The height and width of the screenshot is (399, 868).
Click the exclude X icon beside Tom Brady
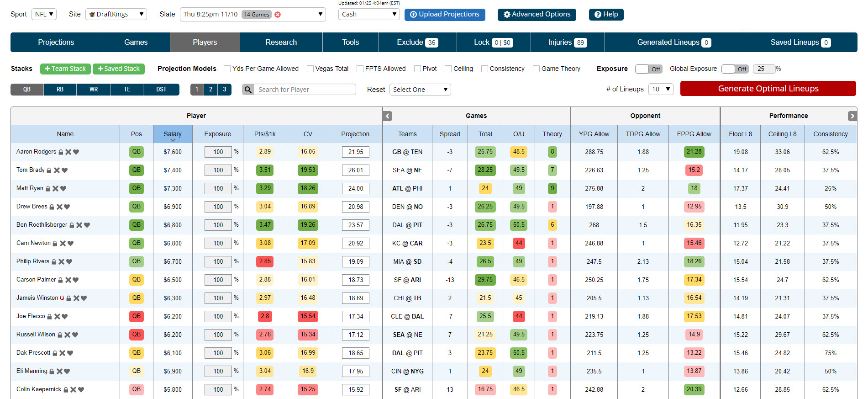(x=57, y=170)
